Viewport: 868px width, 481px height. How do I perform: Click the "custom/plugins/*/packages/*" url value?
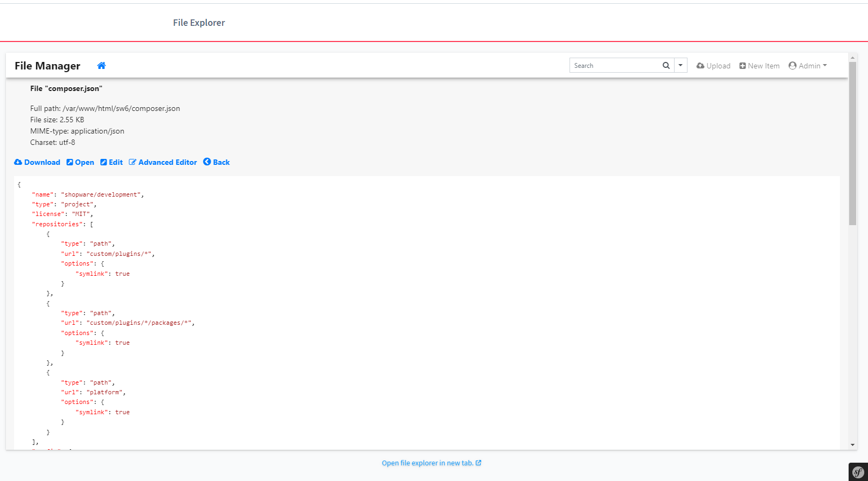point(139,323)
